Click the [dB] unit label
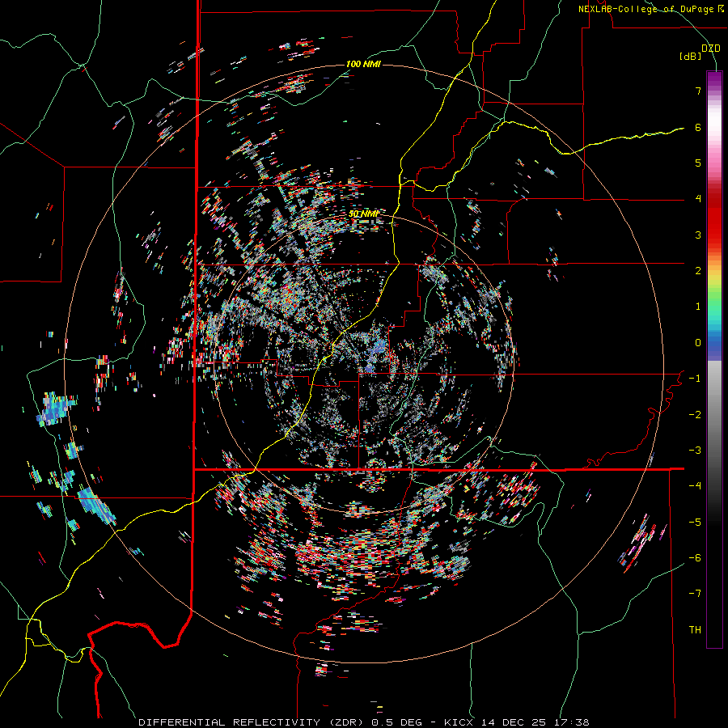 click(691, 56)
